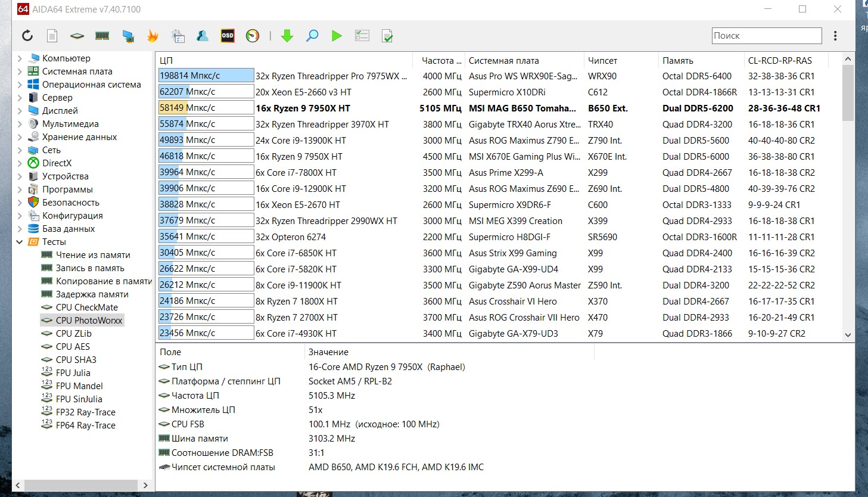Open the CPU CheckMate benchmark
The image size is (868, 497).
click(x=87, y=307)
